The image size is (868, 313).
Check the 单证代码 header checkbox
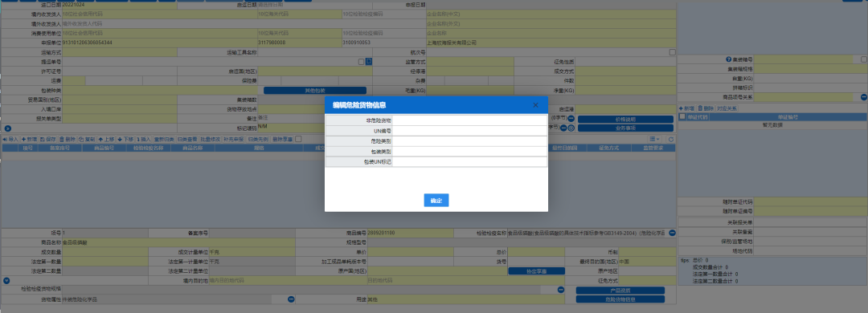(x=682, y=116)
